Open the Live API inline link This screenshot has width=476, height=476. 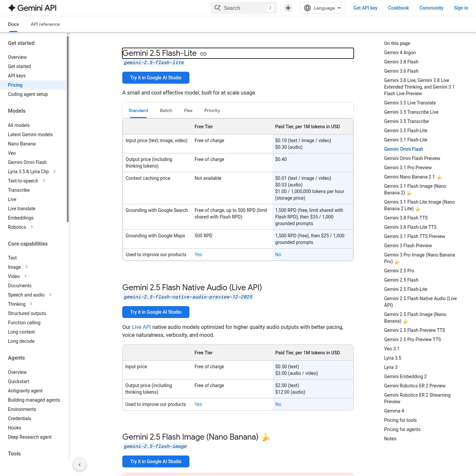click(x=141, y=327)
